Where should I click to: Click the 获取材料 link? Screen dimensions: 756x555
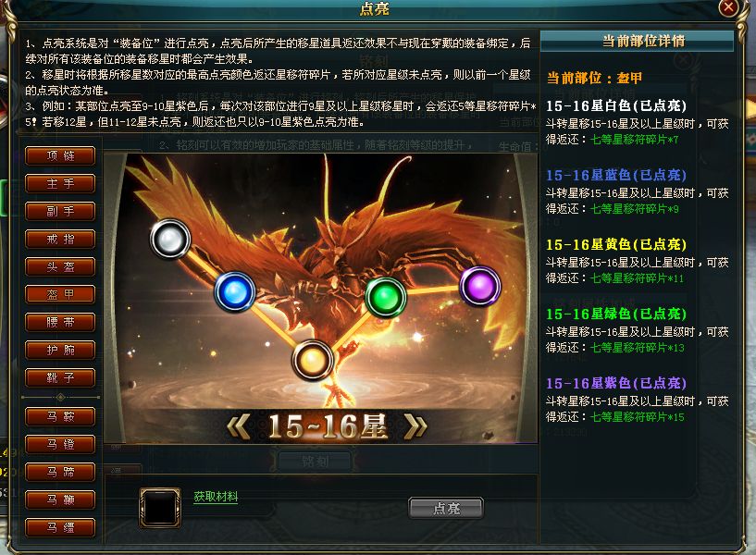[x=216, y=496]
